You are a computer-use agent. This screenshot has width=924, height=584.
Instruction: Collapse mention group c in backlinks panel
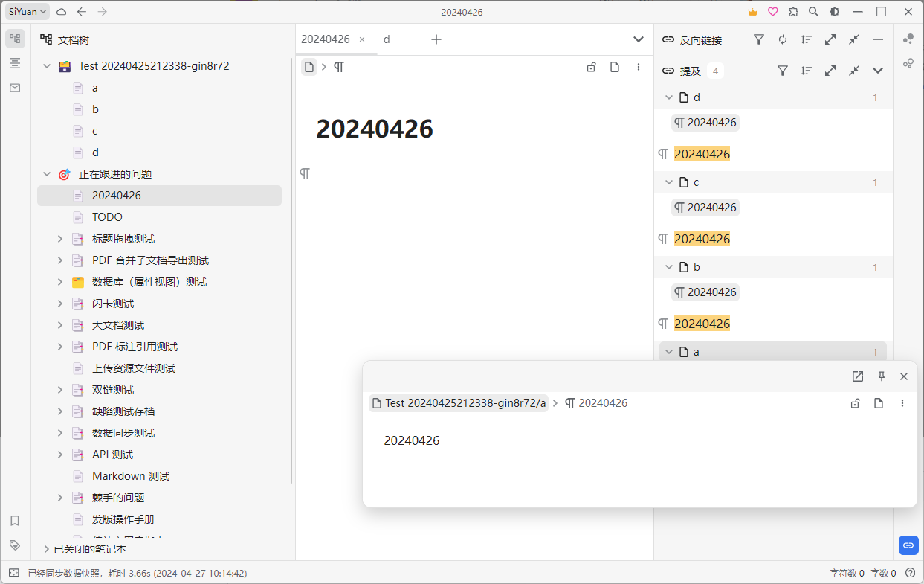(668, 182)
